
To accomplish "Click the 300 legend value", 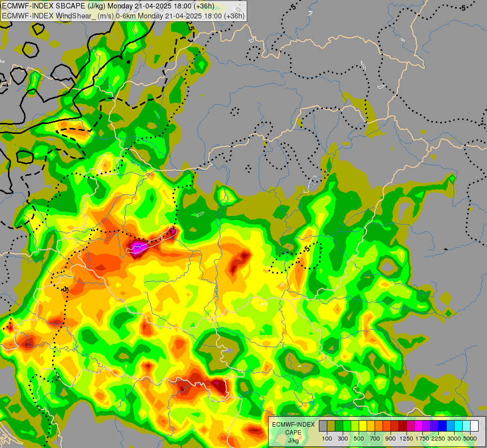I will (343, 439).
